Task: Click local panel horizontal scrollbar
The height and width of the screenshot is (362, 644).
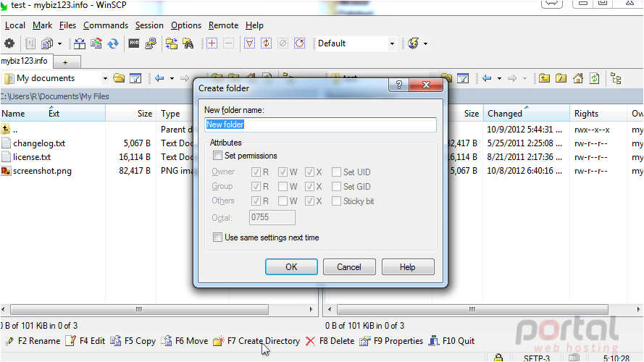Action: [139, 309]
